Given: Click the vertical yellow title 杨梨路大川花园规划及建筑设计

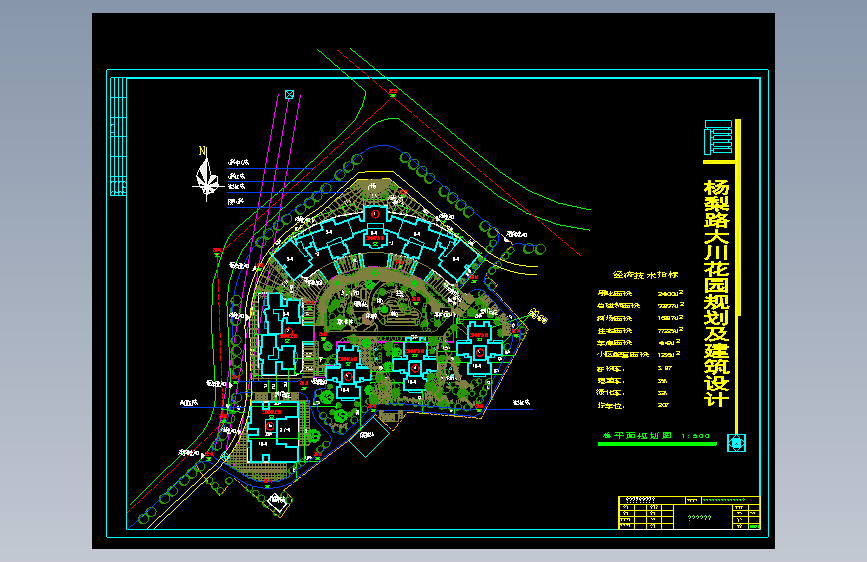Looking at the screenshot, I should (717, 293).
